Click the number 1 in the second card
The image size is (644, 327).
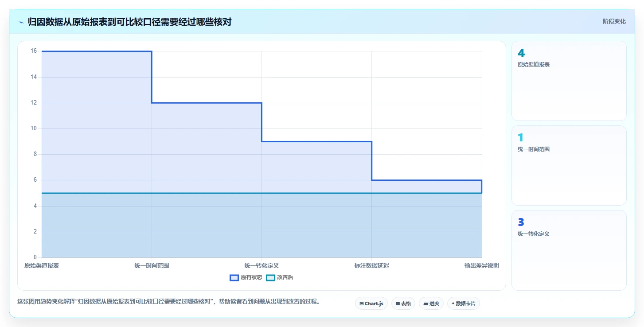[x=521, y=137]
